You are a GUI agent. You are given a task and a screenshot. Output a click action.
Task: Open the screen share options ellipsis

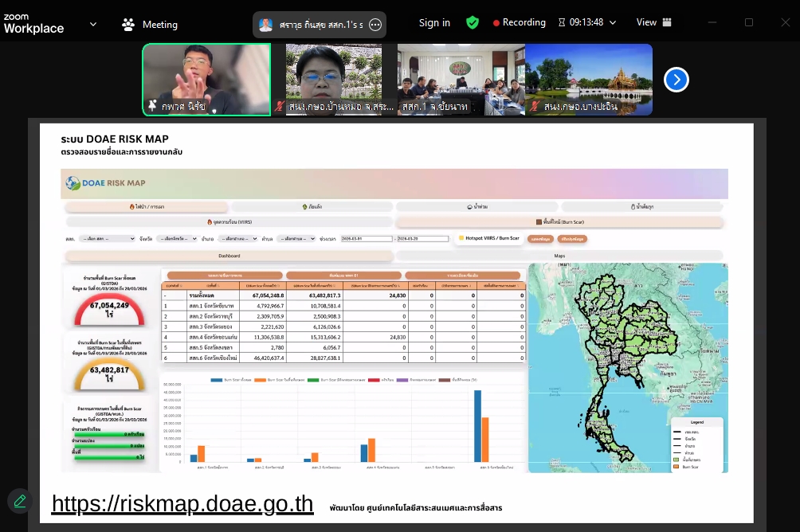point(375,25)
